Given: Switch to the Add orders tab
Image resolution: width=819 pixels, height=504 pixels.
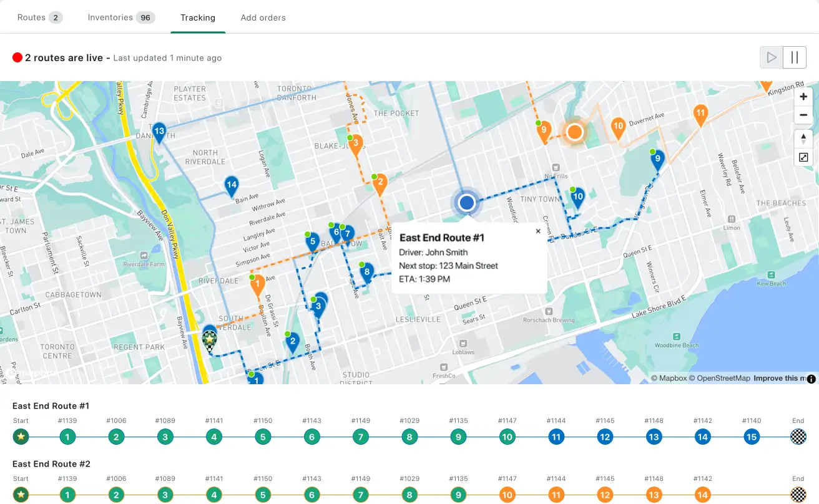Looking at the screenshot, I should pos(263,17).
